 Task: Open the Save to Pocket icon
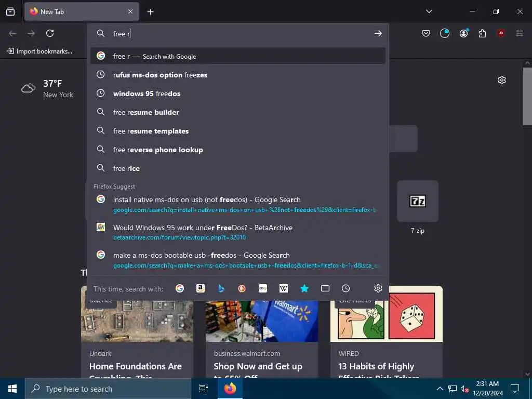426,33
